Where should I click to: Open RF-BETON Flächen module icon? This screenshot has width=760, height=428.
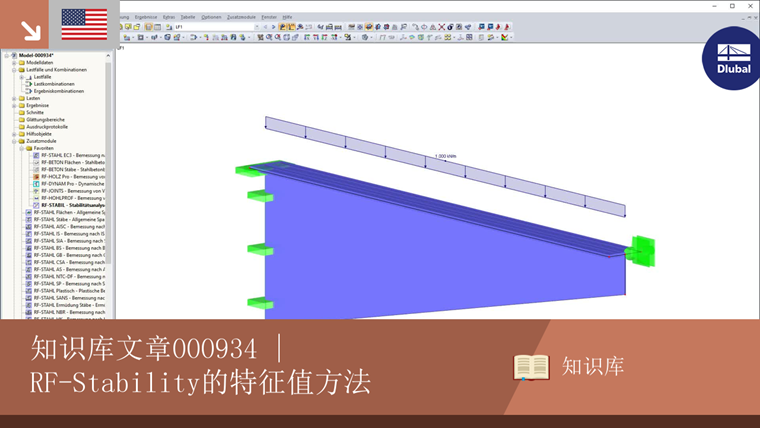[36, 162]
